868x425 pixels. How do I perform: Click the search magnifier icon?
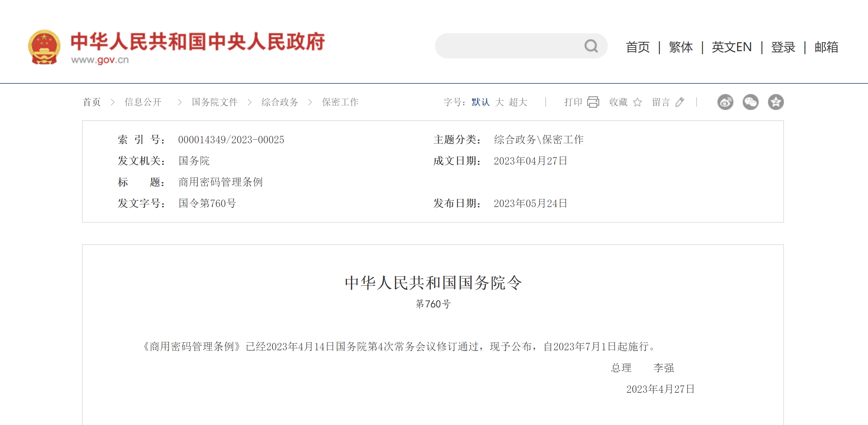pyautogui.click(x=591, y=46)
